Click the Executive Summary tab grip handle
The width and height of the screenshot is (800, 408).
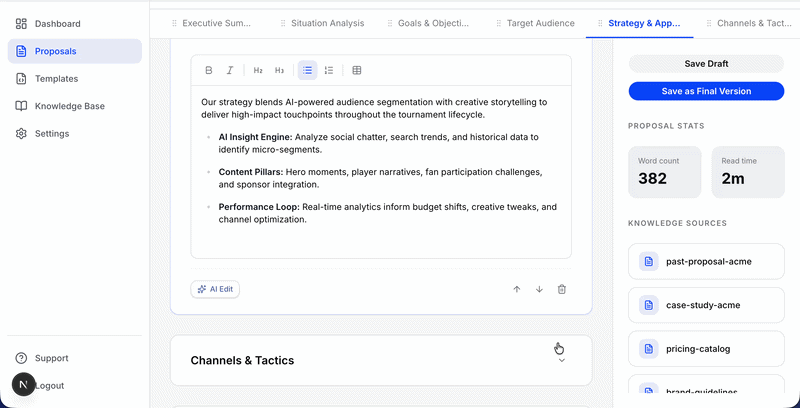click(x=174, y=23)
